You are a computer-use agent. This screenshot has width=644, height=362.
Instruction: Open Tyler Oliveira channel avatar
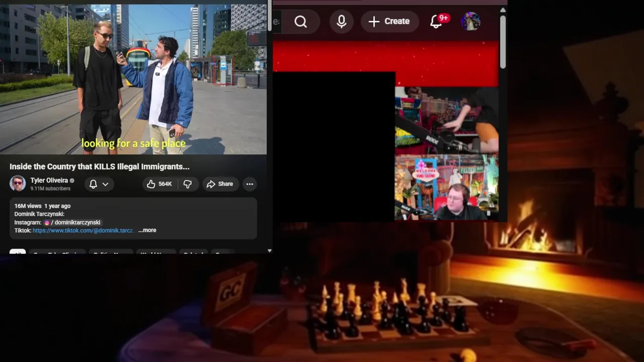(x=18, y=184)
